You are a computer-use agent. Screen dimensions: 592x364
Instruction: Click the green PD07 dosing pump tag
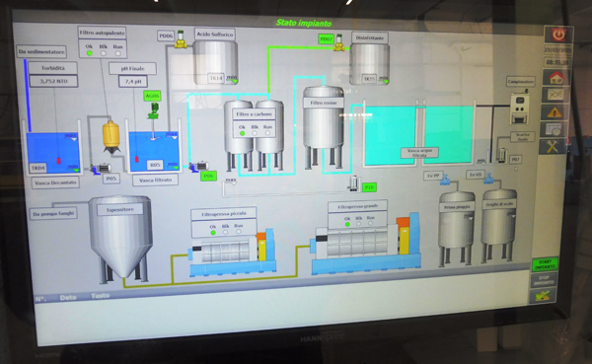[x=326, y=38]
